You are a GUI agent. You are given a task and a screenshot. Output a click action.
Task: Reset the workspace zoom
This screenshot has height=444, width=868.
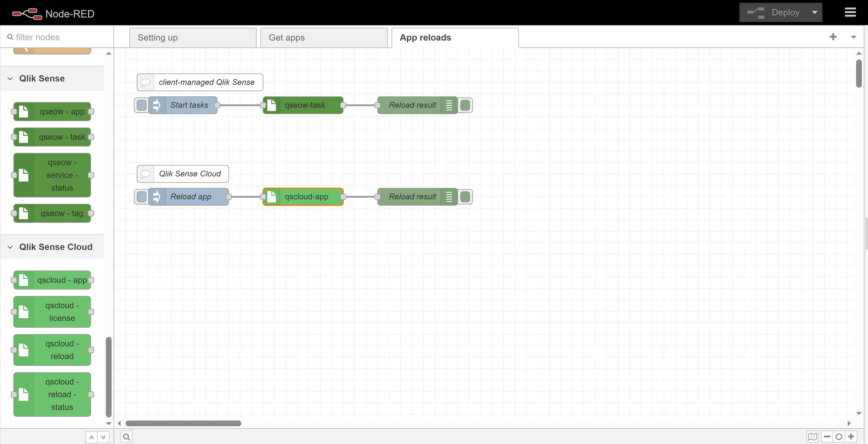[x=839, y=437]
